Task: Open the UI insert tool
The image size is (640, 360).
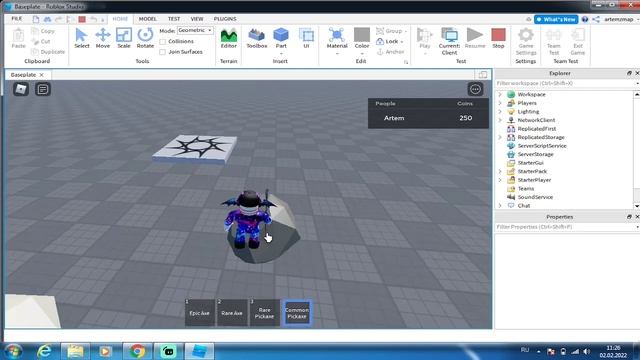Action: (306, 38)
